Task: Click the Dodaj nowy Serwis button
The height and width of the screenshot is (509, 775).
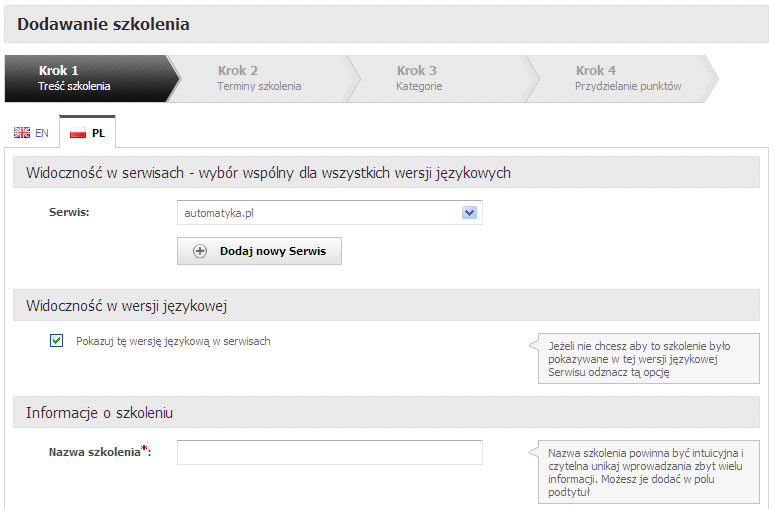Action: 259,251
